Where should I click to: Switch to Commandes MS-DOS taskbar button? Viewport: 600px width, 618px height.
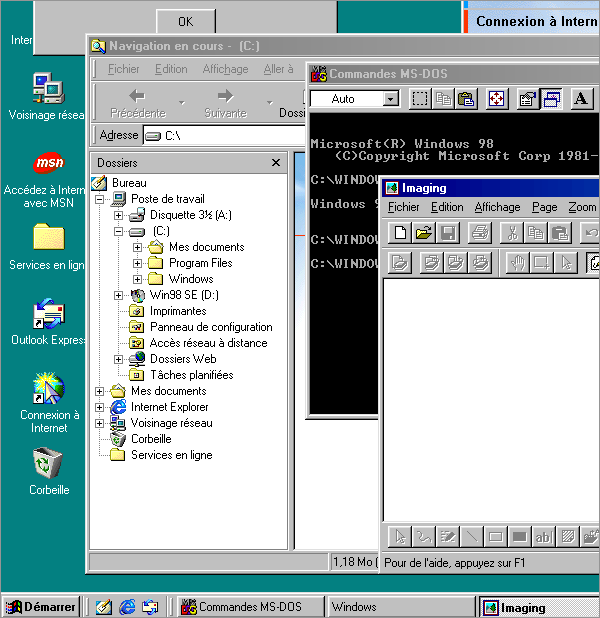(x=251, y=607)
